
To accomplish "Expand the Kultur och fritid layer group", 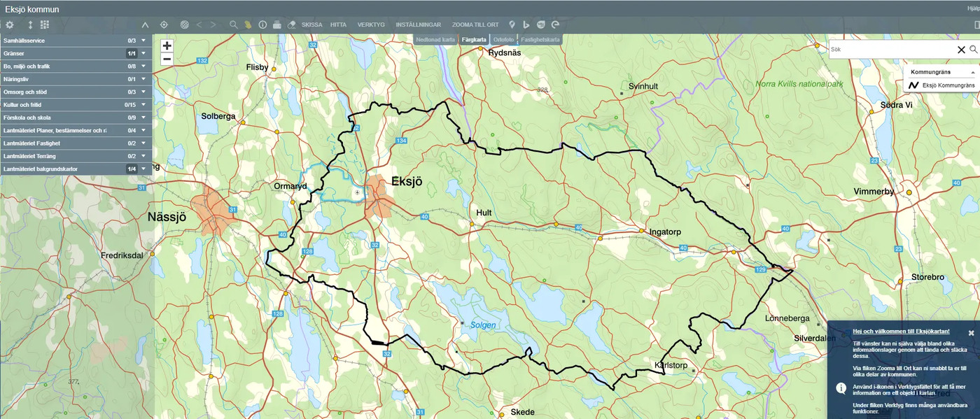I will tap(142, 104).
